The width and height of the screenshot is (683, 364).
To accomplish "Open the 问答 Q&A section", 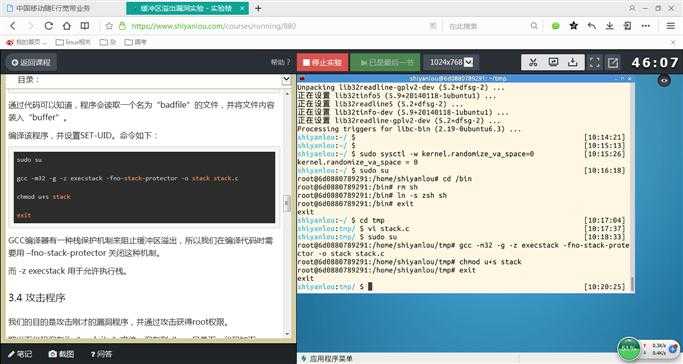I will point(101,354).
